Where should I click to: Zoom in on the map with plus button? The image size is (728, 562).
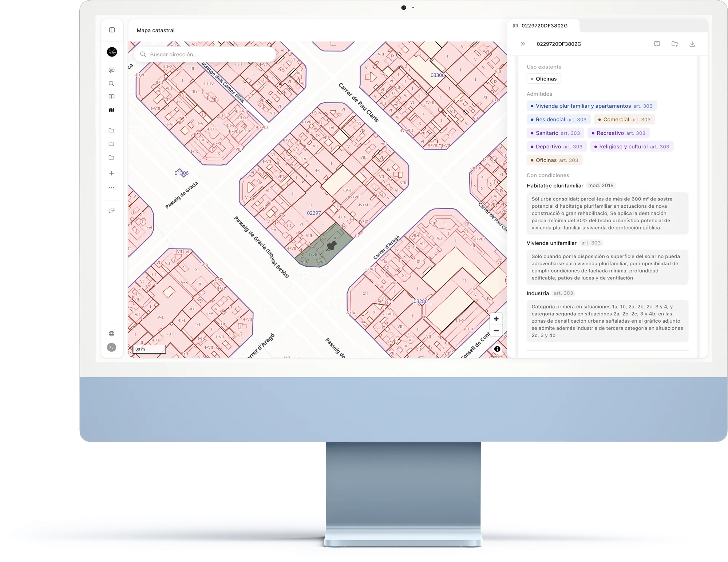(496, 319)
